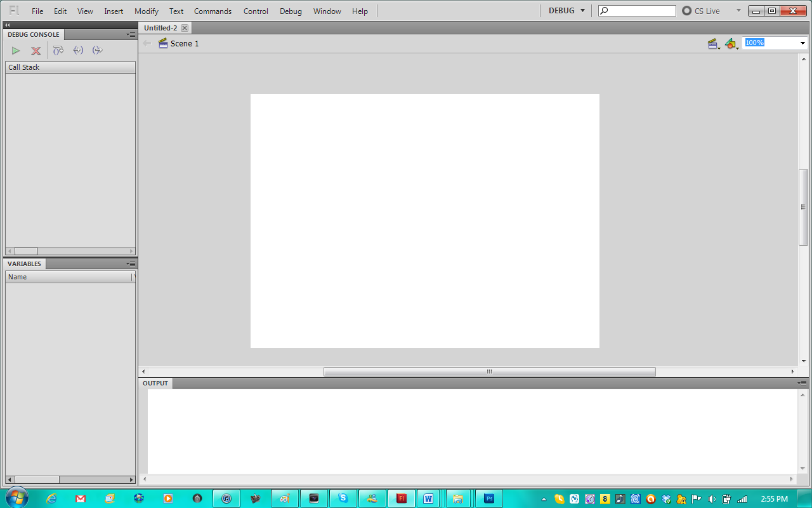This screenshot has height=508, width=812.
Task: Click the Name column header in Variables
Action: [69, 277]
